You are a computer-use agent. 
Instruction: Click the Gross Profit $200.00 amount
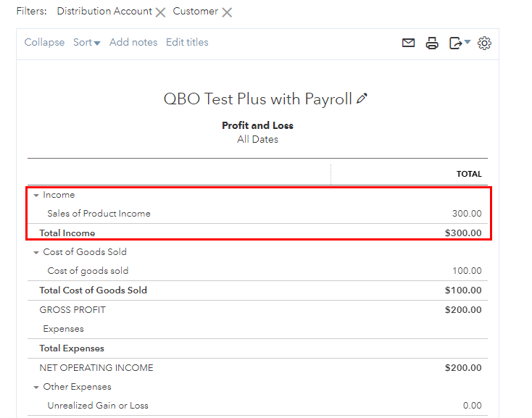pos(463,310)
